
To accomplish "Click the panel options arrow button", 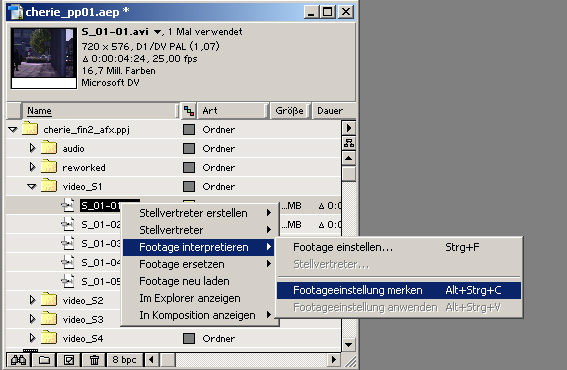I will coord(349,128).
